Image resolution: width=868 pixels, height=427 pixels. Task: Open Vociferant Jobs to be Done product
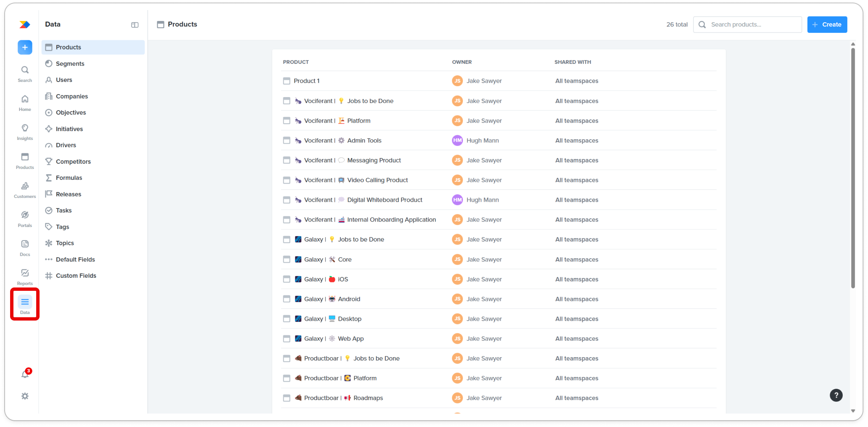click(x=499, y=101)
